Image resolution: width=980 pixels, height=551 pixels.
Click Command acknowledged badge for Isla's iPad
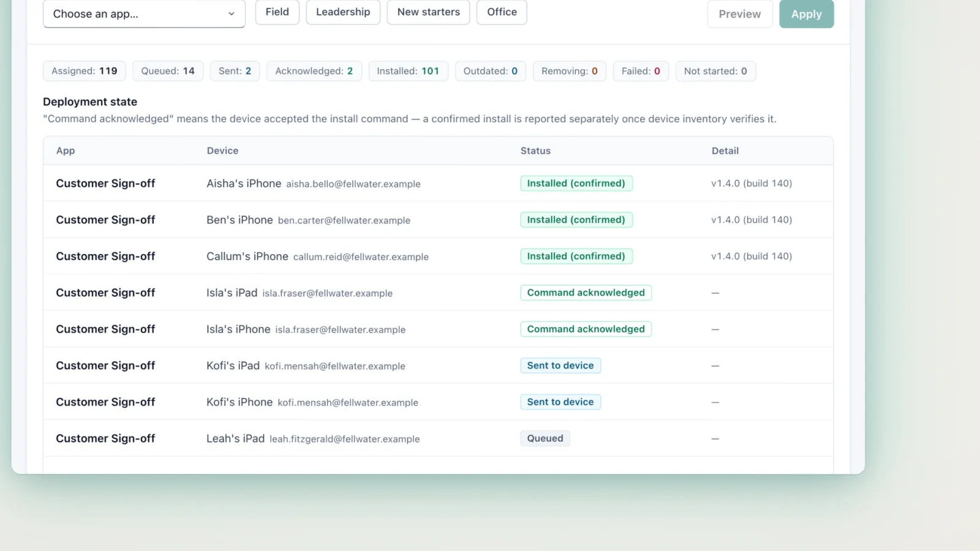(586, 293)
